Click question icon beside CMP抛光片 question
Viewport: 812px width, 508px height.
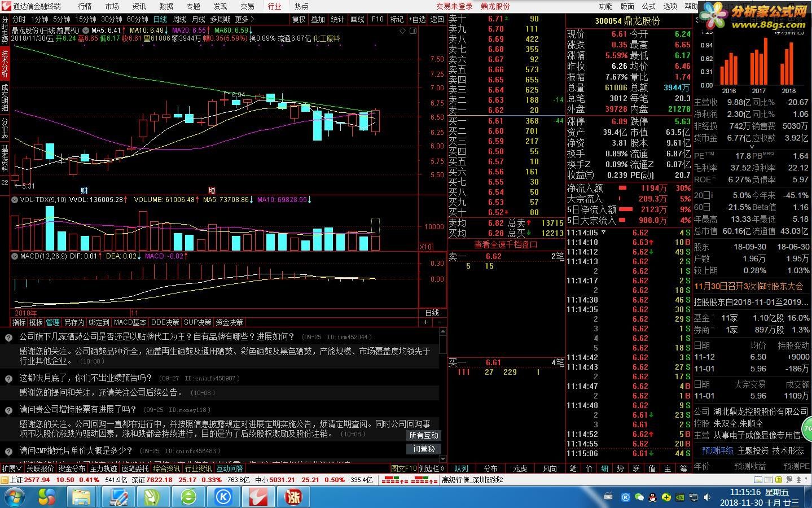click(x=8, y=451)
